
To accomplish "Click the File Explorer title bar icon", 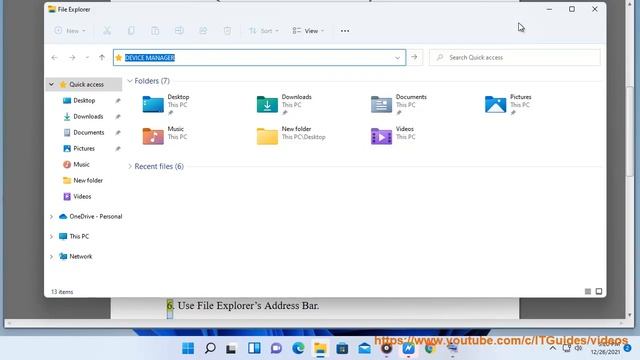I will (52, 9).
